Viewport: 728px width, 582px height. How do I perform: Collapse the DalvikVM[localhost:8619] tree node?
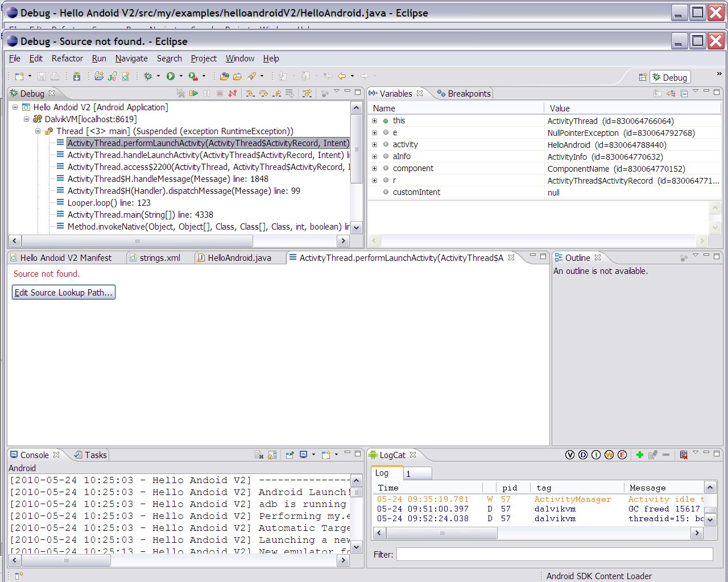click(x=26, y=119)
